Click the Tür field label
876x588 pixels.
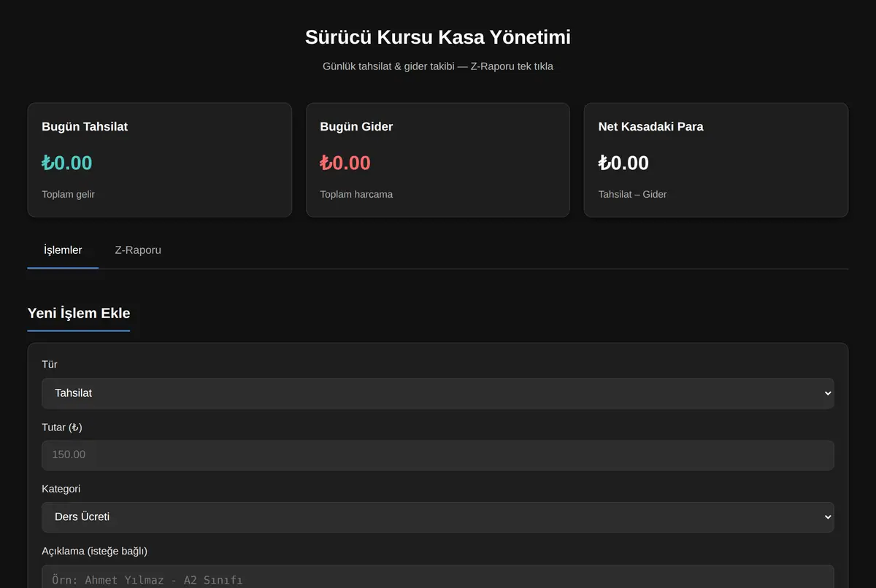point(50,365)
